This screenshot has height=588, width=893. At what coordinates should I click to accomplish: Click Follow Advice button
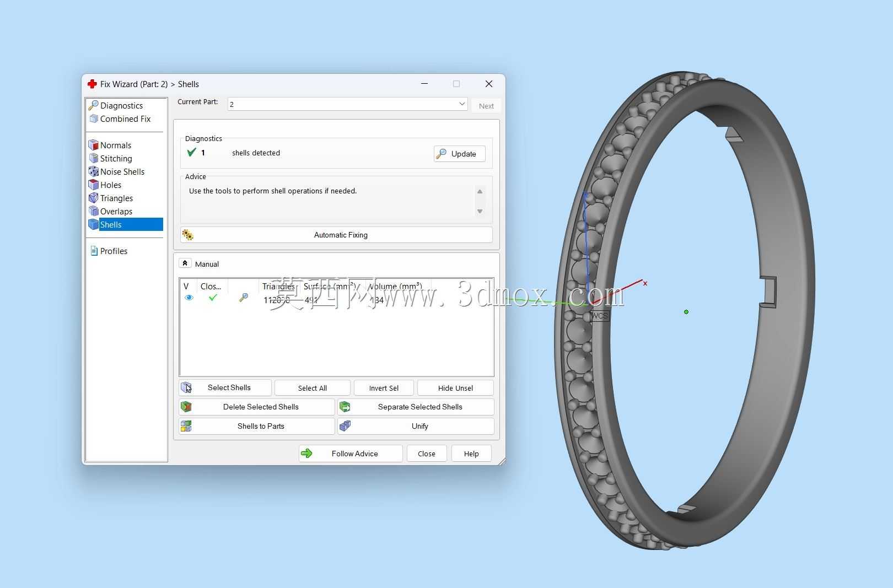(x=351, y=454)
